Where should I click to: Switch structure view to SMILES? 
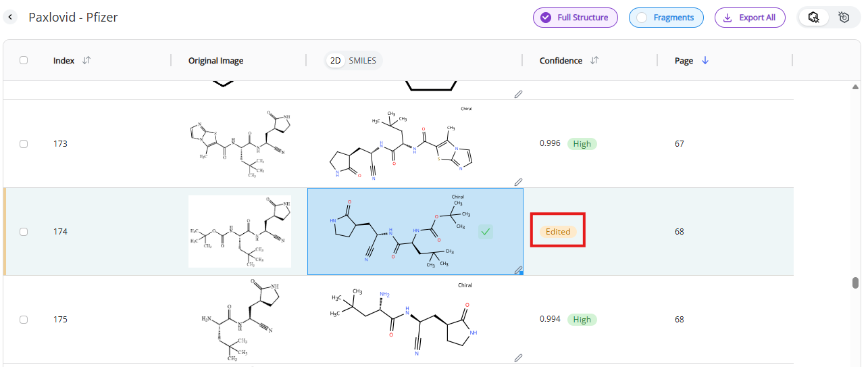(x=363, y=61)
